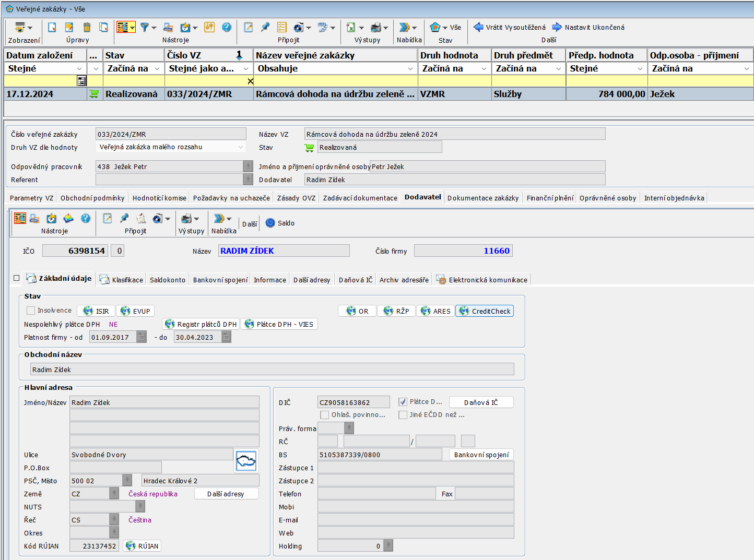The image size is (754, 560).
Task: Toggle the Insolvence checkbox
Action: point(31,311)
